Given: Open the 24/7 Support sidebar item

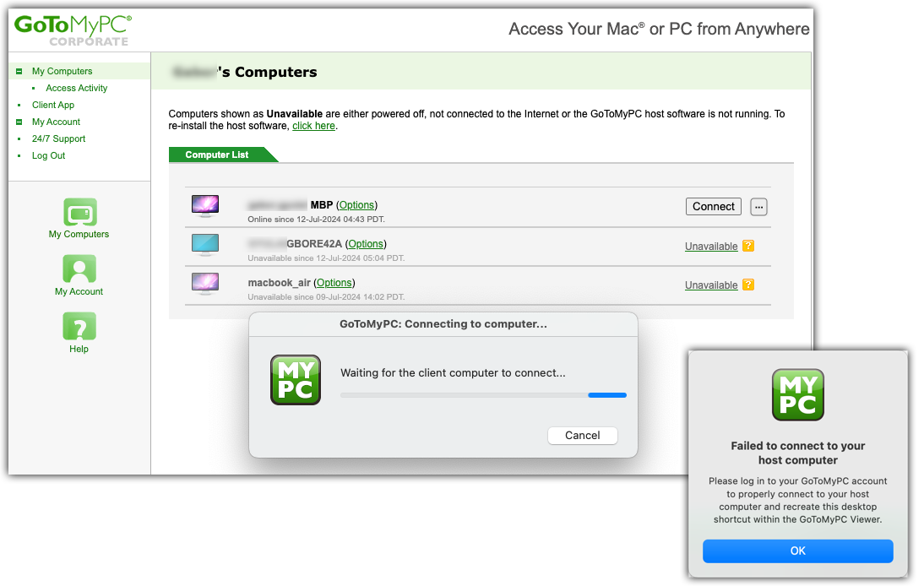Looking at the screenshot, I should click(59, 139).
